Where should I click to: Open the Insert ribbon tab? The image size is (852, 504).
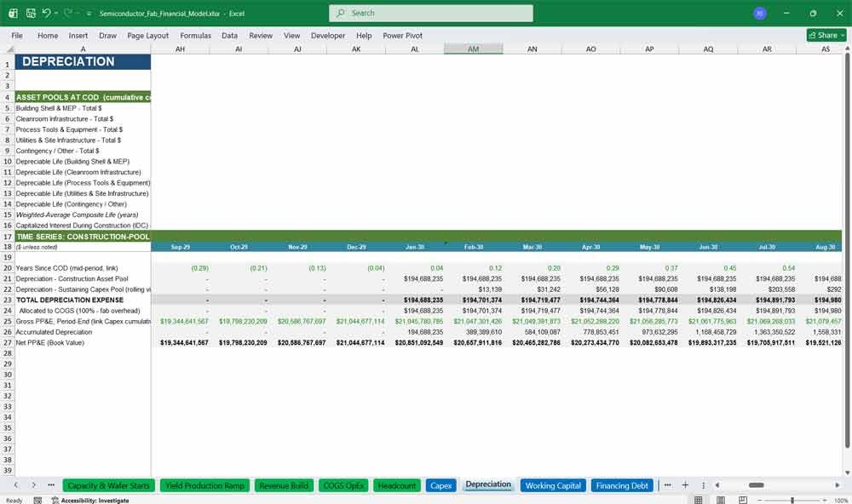(x=78, y=35)
